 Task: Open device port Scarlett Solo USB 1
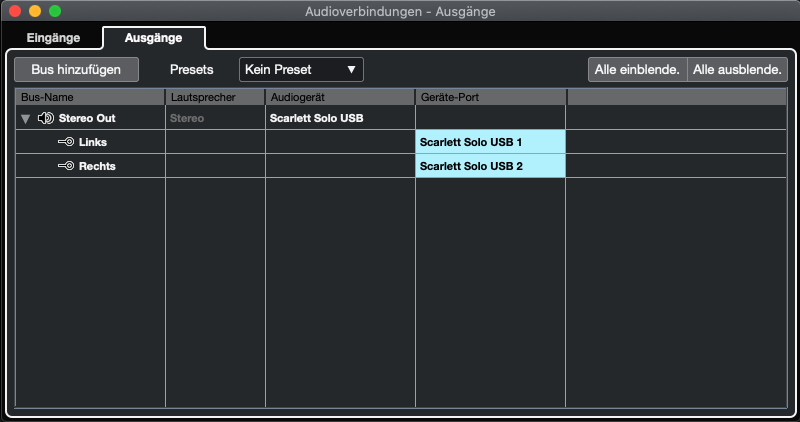coord(490,142)
